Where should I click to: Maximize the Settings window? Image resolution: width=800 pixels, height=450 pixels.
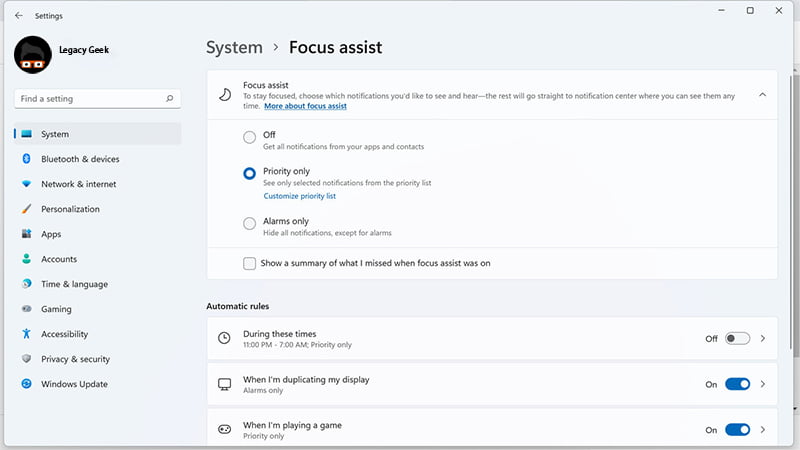pos(750,10)
